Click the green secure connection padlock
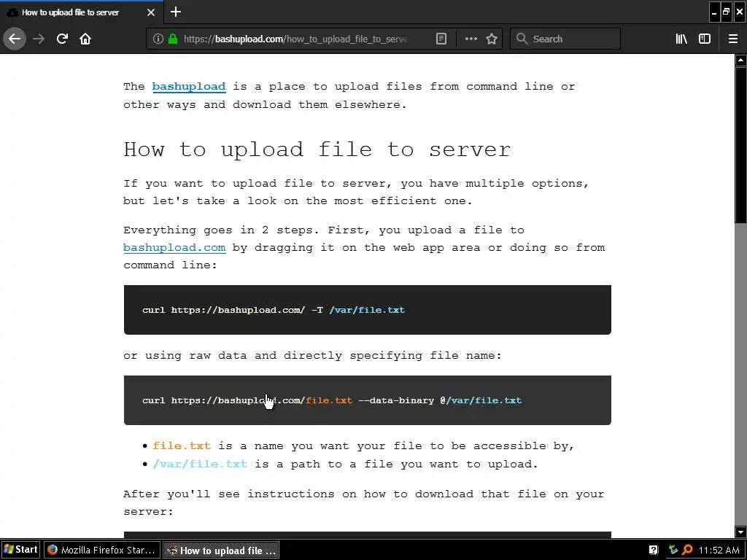The image size is (747, 560). (x=173, y=39)
